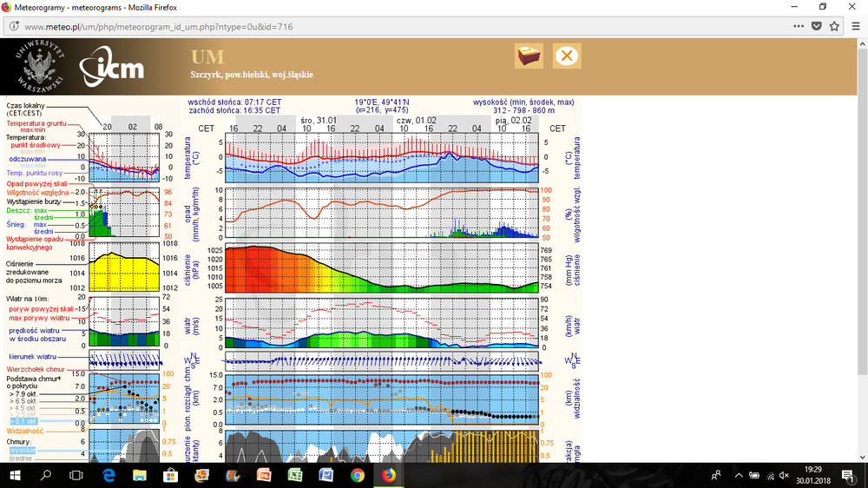Click legend entry "max porywy wiatru"

(x=39, y=318)
